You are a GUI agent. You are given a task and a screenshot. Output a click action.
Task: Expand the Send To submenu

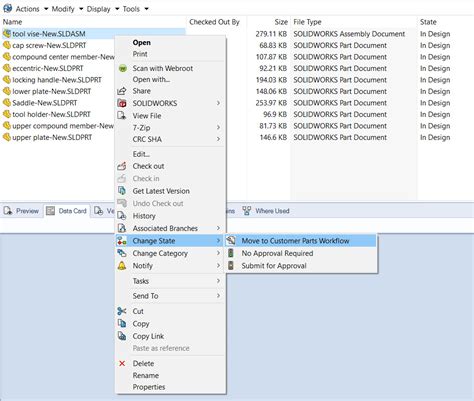point(171,296)
